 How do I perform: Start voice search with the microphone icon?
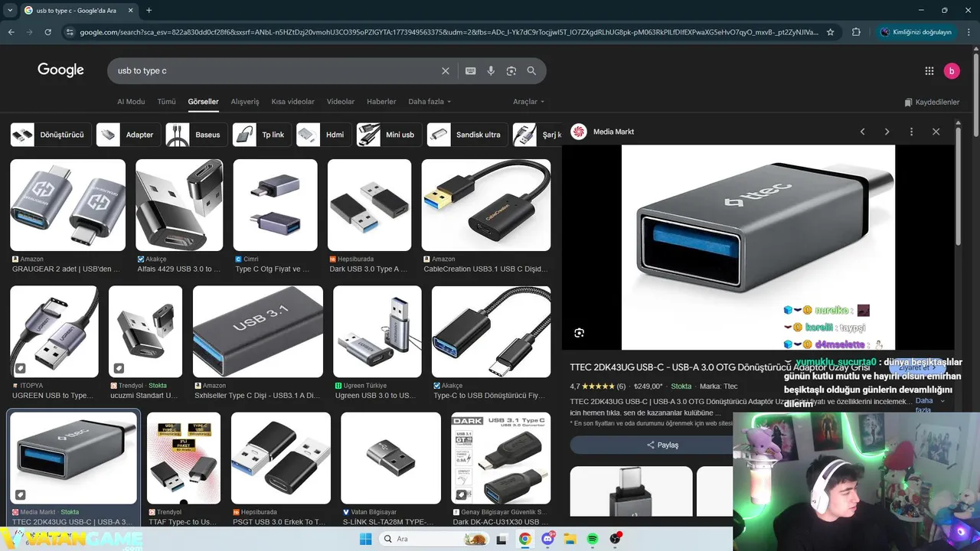click(x=491, y=70)
